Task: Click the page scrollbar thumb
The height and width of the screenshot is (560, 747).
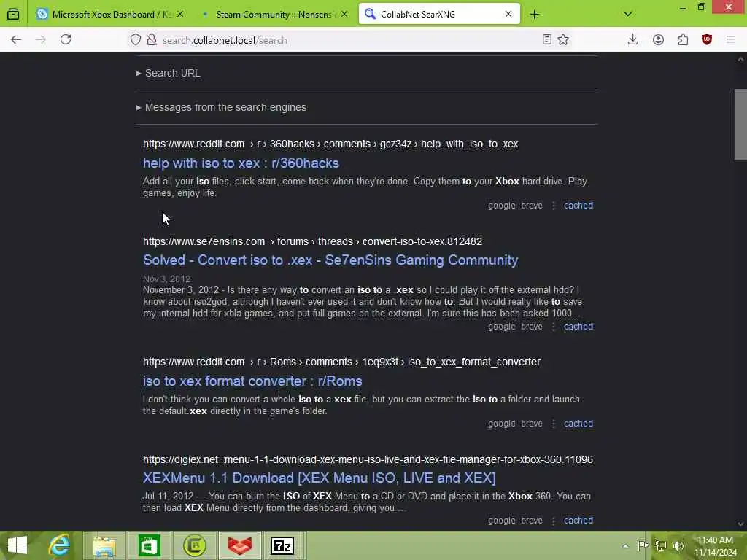Action: (740, 125)
